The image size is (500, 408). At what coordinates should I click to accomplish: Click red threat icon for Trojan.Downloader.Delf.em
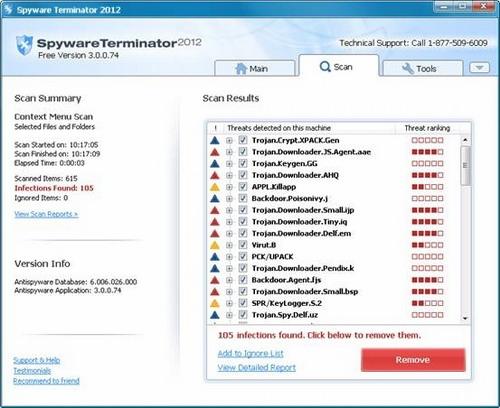[x=215, y=233]
